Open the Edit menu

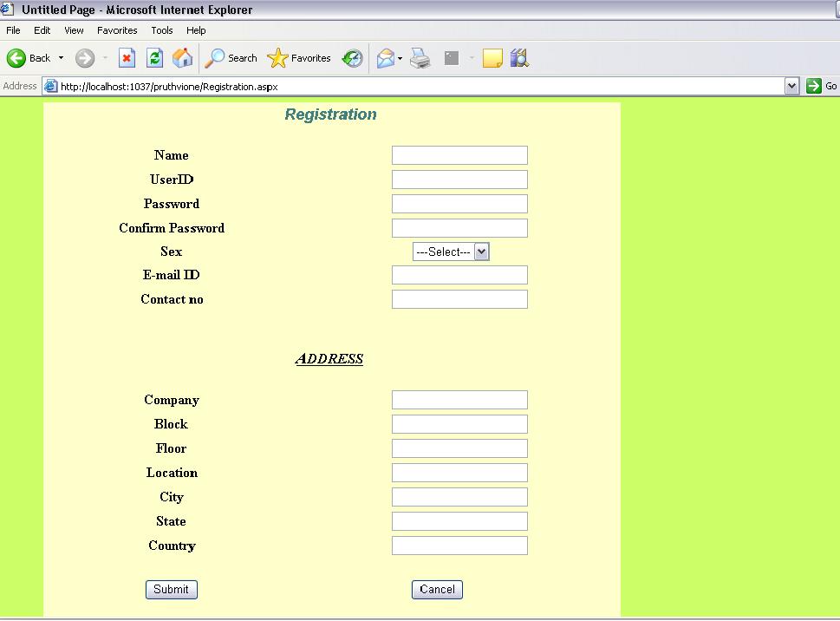coord(42,30)
